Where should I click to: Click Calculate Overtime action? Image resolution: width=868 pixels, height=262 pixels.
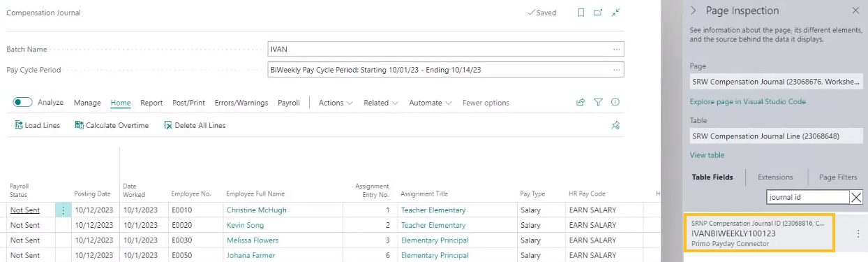[x=112, y=126]
